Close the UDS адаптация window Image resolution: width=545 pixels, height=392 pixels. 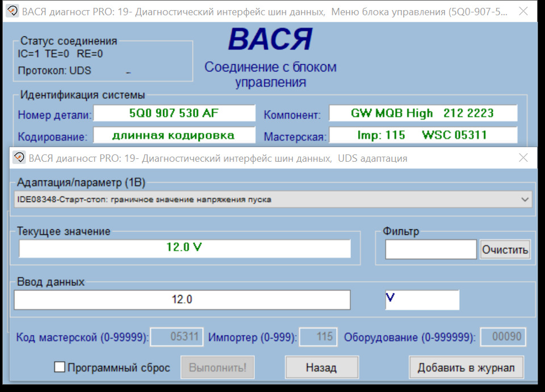coord(523,158)
